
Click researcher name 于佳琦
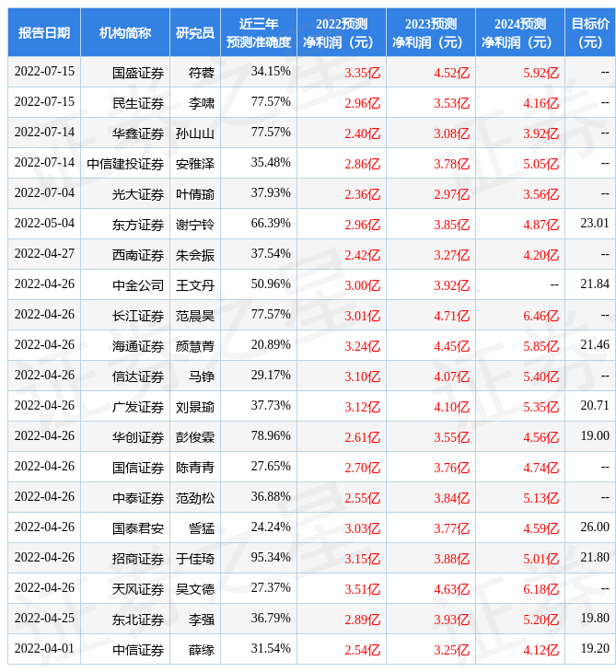pyautogui.click(x=195, y=559)
